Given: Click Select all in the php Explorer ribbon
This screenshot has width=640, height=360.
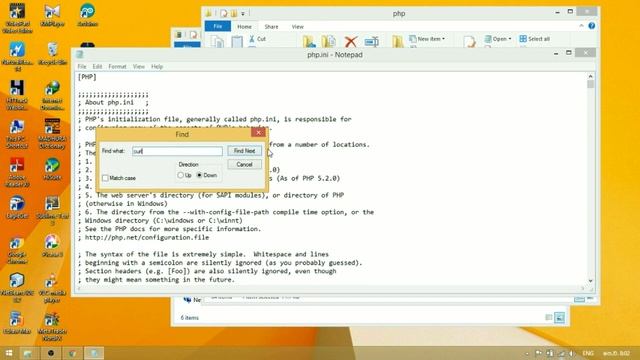Looking at the screenshot, I should tap(535, 39).
